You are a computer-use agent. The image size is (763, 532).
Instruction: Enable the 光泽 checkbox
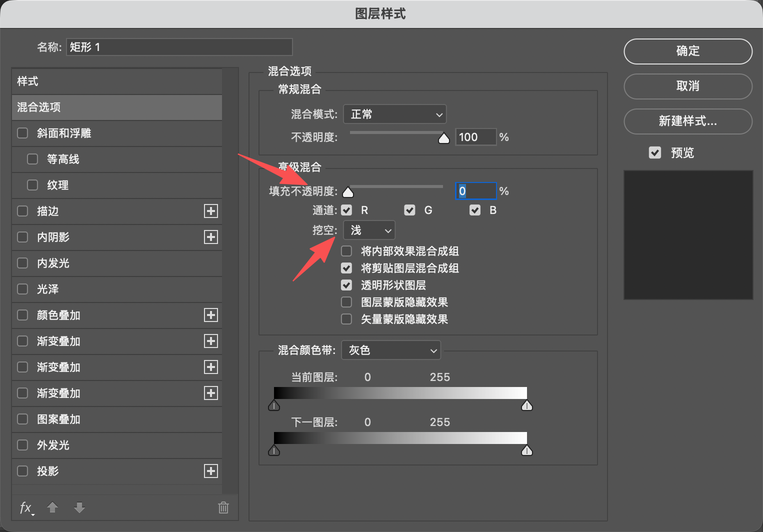22,289
